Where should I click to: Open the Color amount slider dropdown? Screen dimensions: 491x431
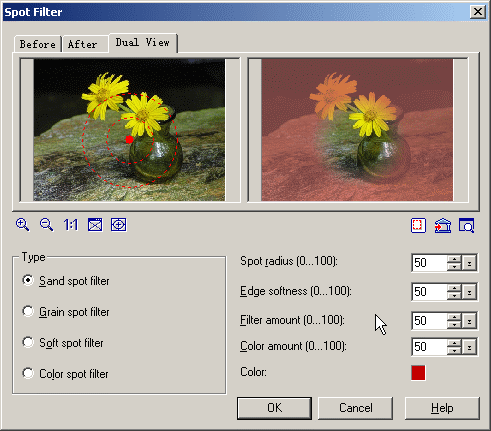coord(469,347)
